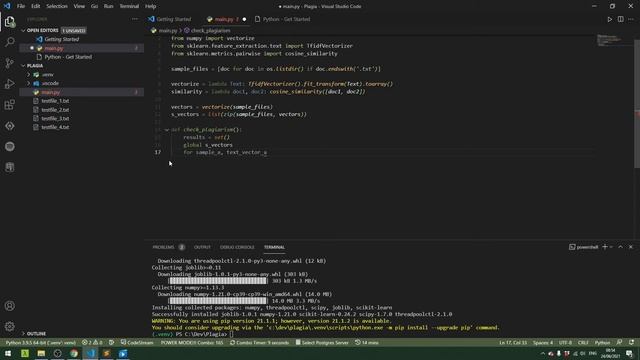Viewport: 640px width, 360px height.
Task: Open errors and warnings count in status bar
Action: click(x=92, y=342)
